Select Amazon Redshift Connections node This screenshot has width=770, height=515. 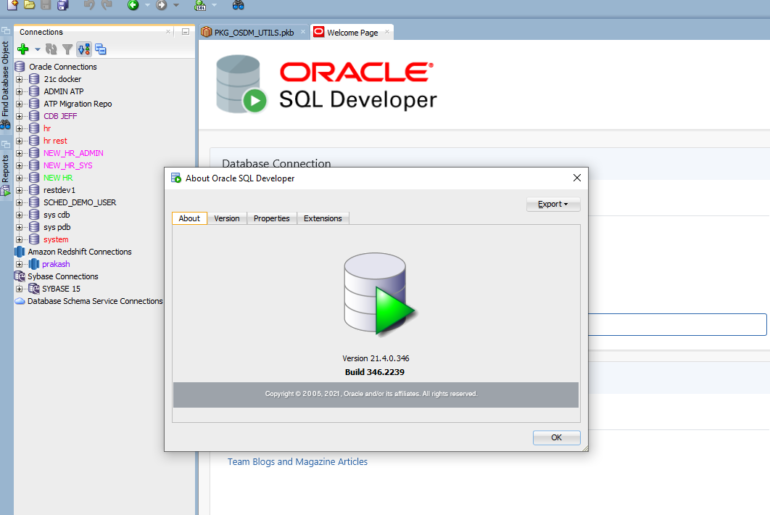click(x=80, y=252)
